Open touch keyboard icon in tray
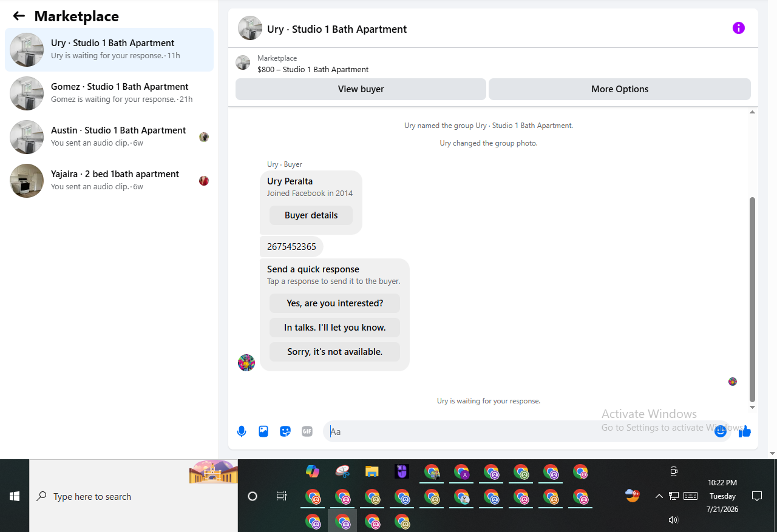The image size is (777, 532). 691,496
